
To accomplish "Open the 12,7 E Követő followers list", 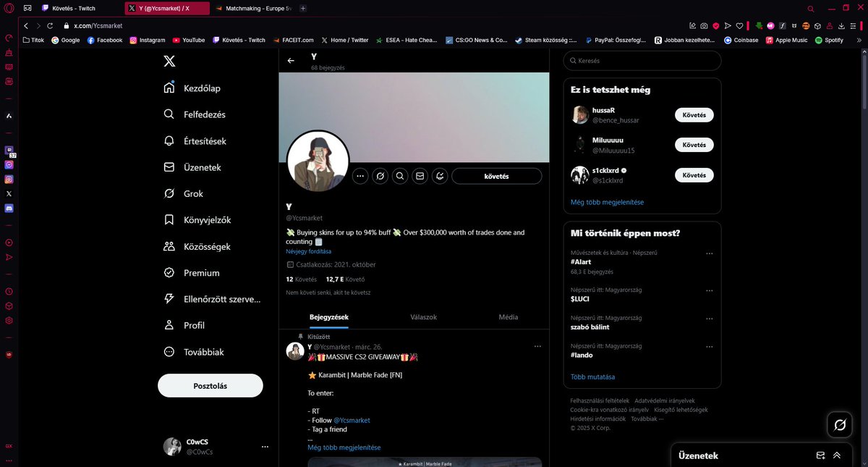I will pos(345,279).
